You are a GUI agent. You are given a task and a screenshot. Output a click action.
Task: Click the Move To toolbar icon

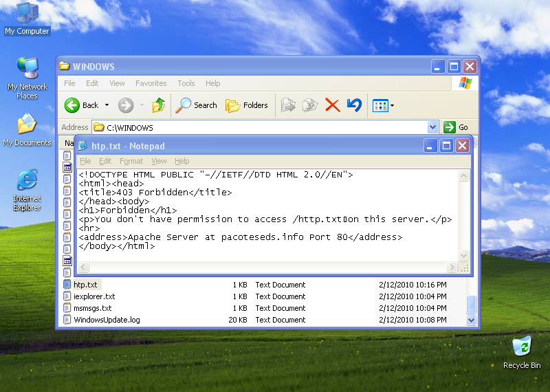[x=288, y=105]
